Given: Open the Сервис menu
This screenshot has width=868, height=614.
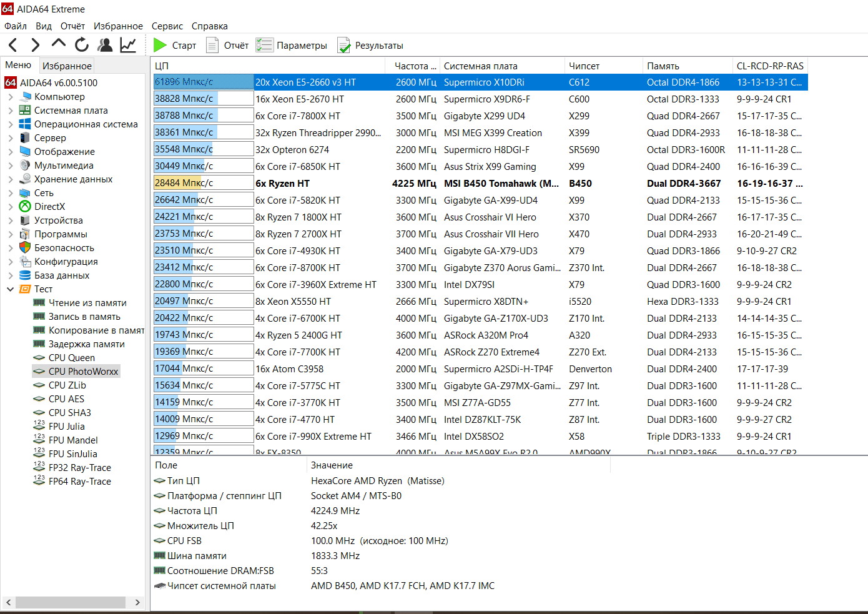Looking at the screenshot, I should tap(167, 26).
